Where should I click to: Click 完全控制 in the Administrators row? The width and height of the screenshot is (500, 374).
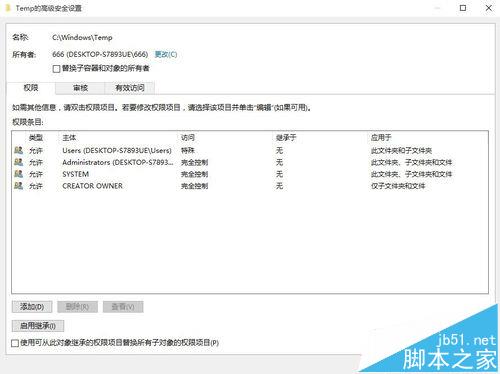coord(194,162)
